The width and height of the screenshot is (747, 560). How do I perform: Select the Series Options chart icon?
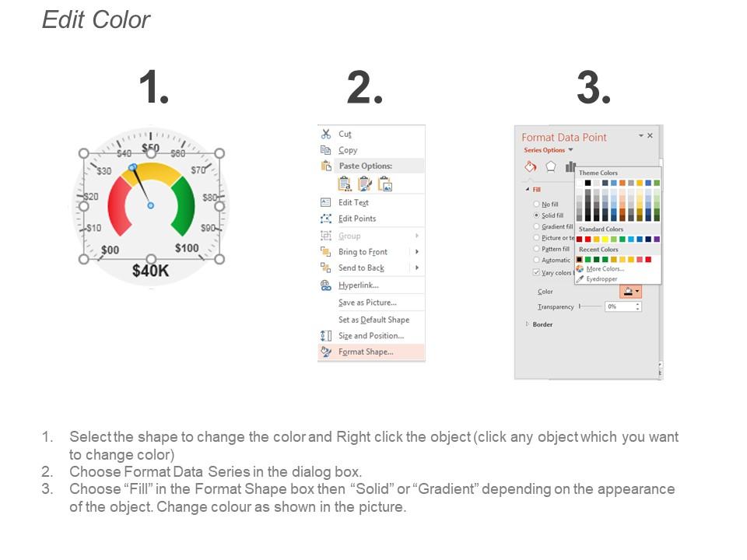point(569,166)
